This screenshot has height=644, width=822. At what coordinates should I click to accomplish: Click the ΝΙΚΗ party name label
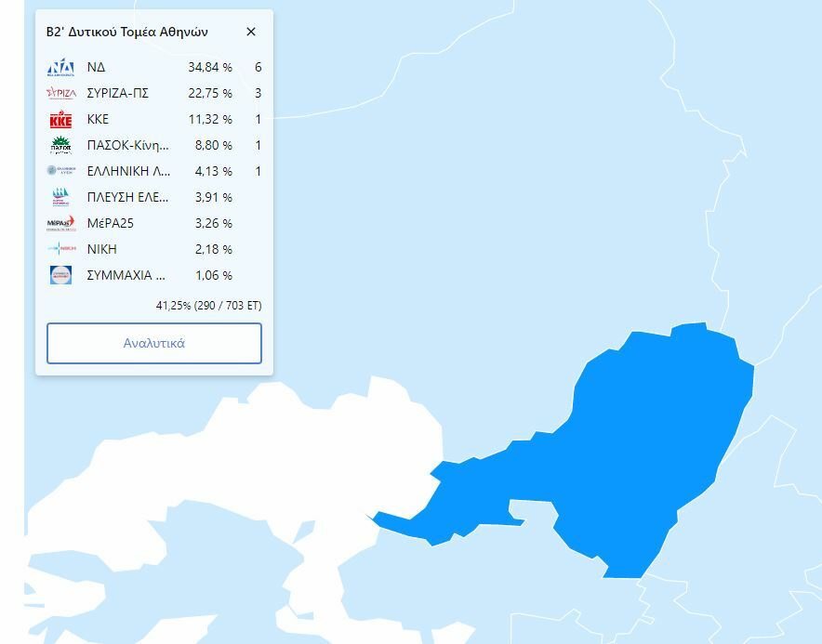101,249
